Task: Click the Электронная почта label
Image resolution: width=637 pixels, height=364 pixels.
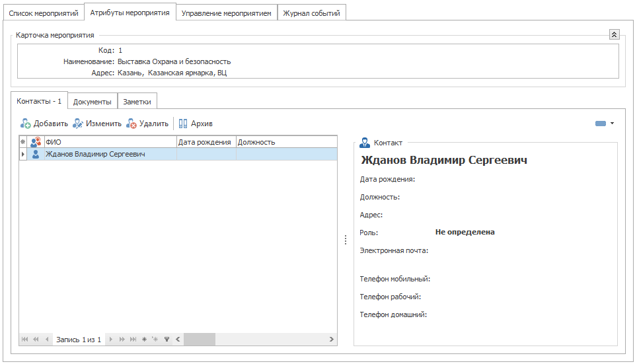Action: 394,250
